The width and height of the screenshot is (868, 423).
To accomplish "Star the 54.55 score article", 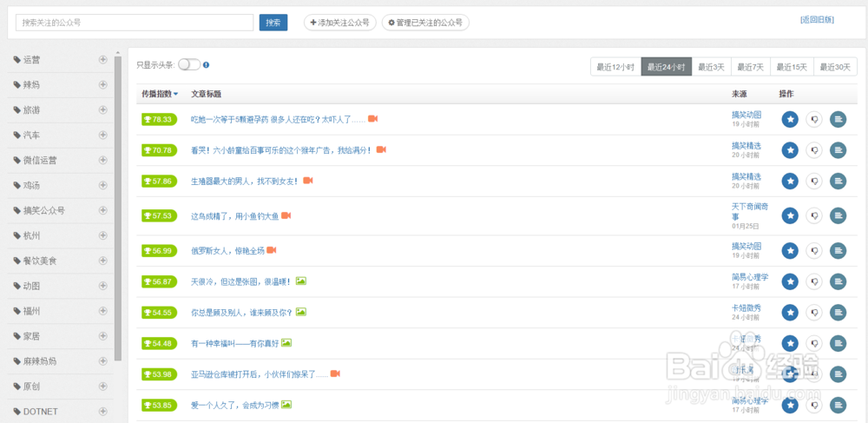I will coord(790,313).
